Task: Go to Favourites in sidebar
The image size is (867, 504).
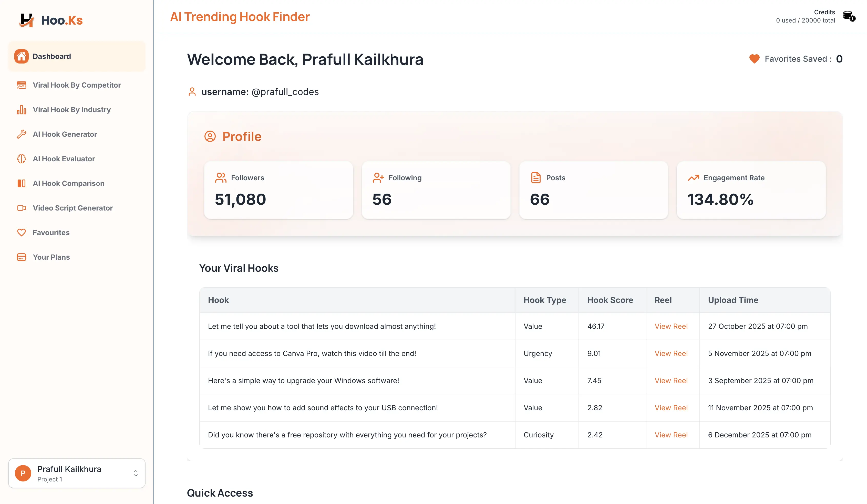Action: [51, 233]
